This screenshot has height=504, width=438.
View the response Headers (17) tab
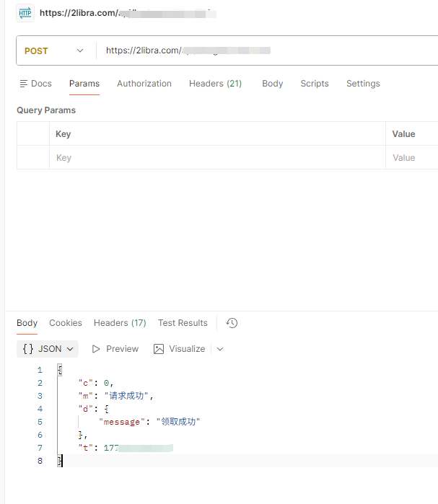tap(120, 323)
